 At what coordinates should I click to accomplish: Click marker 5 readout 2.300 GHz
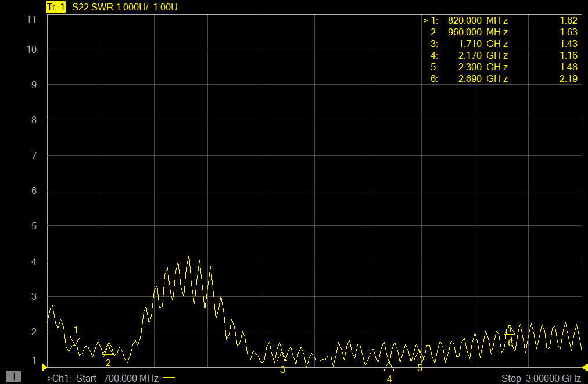point(483,67)
